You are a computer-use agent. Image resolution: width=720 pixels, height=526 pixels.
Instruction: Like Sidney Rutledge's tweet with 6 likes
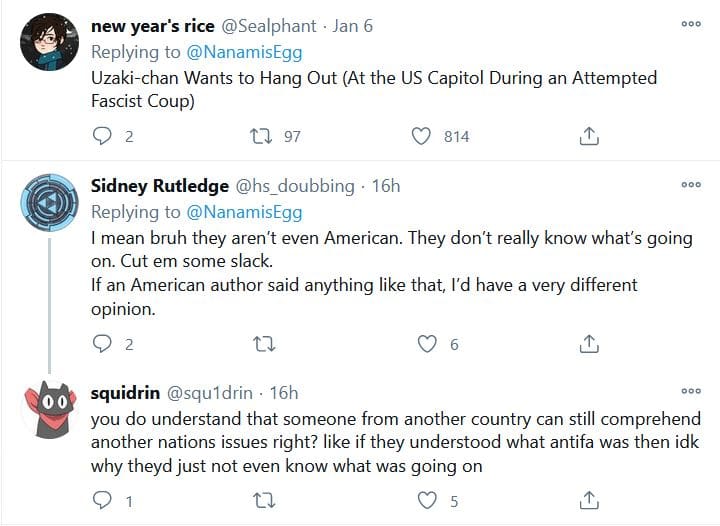[428, 344]
